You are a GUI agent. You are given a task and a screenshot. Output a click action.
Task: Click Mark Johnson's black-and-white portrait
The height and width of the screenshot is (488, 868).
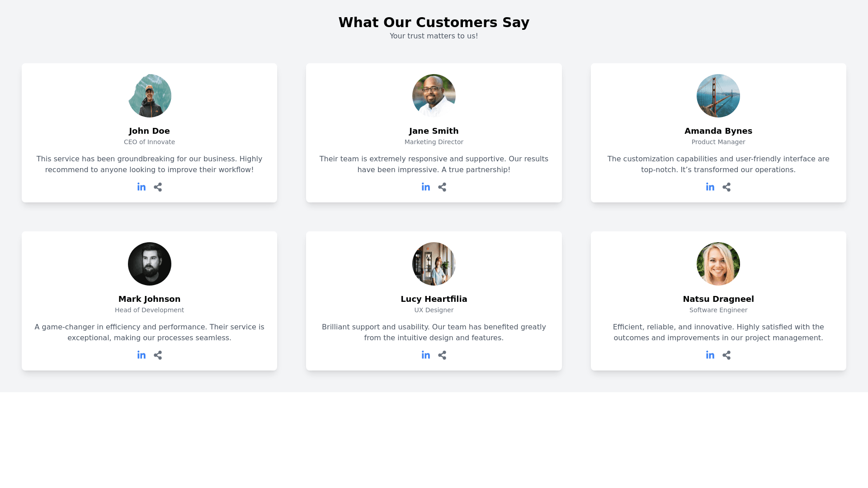click(x=150, y=264)
